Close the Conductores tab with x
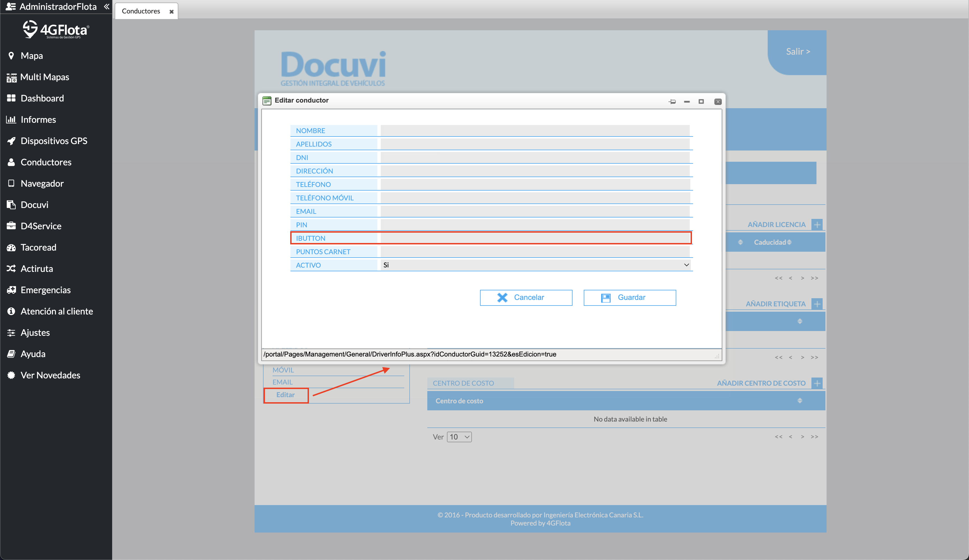 pyautogui.click(x=172, y=11)
